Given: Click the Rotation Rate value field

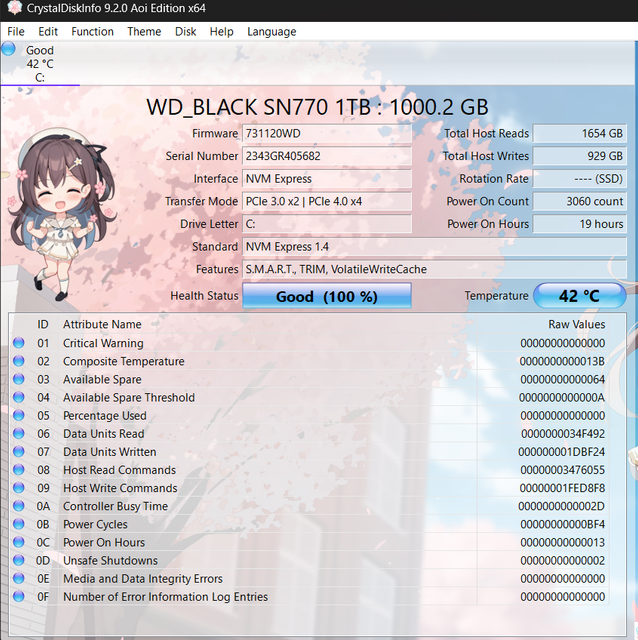Looking at the screenshot, I should coord(580,179).
